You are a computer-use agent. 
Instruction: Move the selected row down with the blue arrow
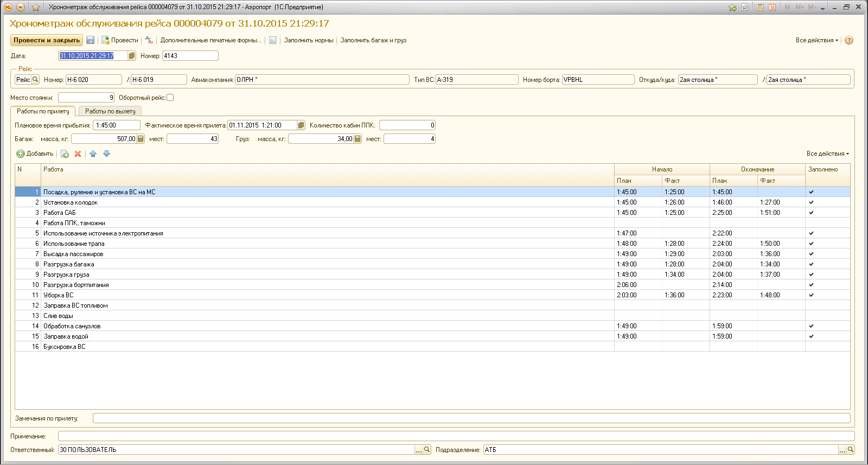point(107,154)
